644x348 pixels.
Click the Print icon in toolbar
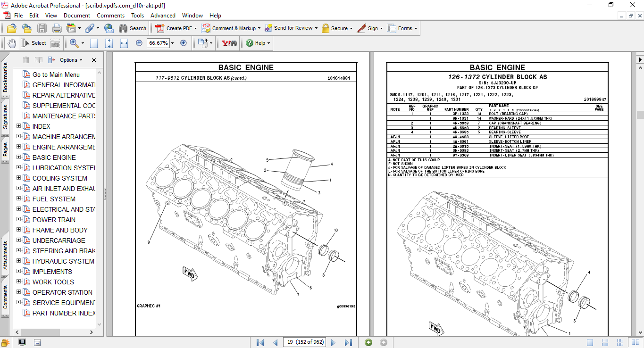coord(57,28)
